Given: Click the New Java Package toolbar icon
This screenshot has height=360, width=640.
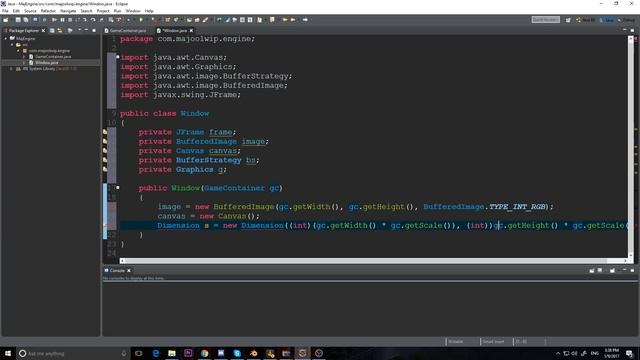Looking at the screenshot, I should pos(167,20).
